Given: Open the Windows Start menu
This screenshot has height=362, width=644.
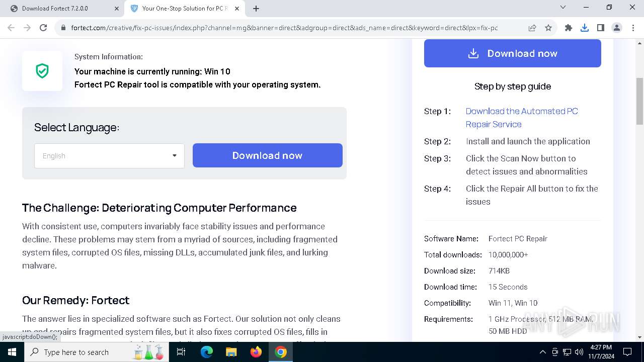Looking at the screenshot, I should (x=12, y=352).
